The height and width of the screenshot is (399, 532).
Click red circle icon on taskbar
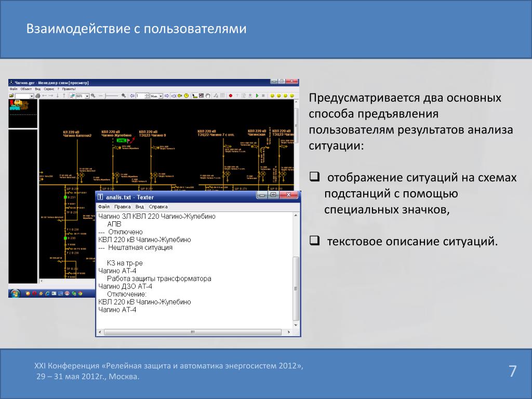34,294
